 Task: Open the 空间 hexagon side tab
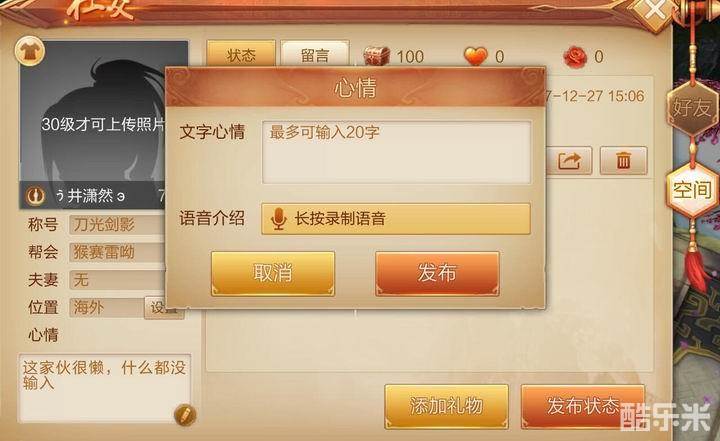692,190
